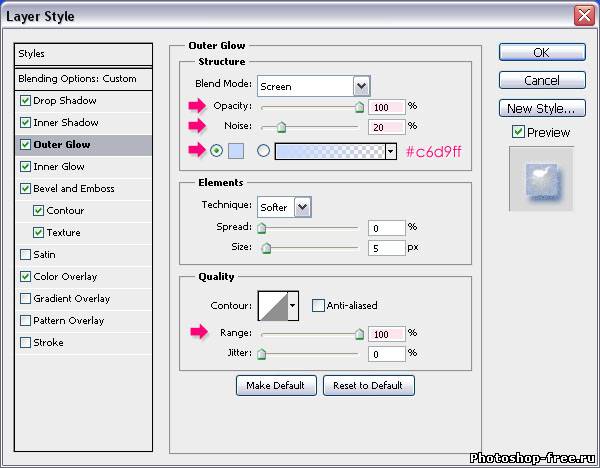Viewport: 600px width, 468px height.
Task: Click the Size value input field
Action: pyautogui.click(x=386, y=248)
